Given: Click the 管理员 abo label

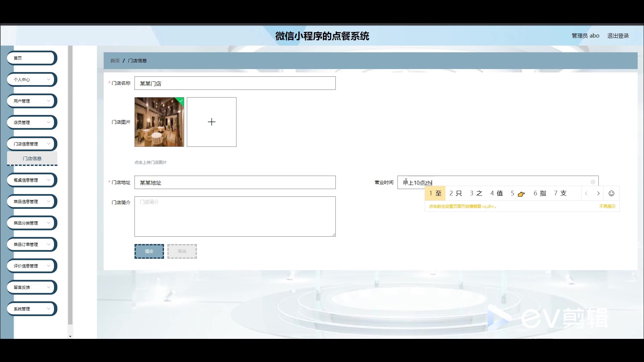Looking at the screenshot, I should tap(585, 36).
